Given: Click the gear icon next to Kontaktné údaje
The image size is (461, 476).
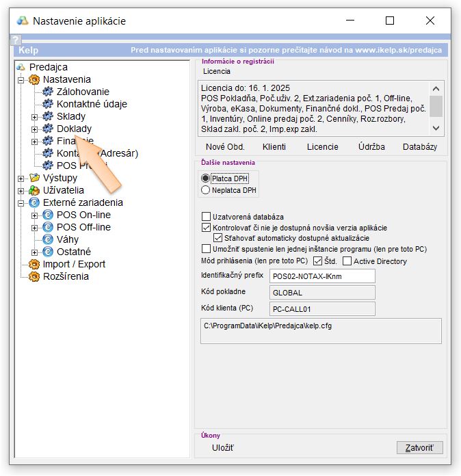Looking at the screenshot, I should [x=47, y=104].
